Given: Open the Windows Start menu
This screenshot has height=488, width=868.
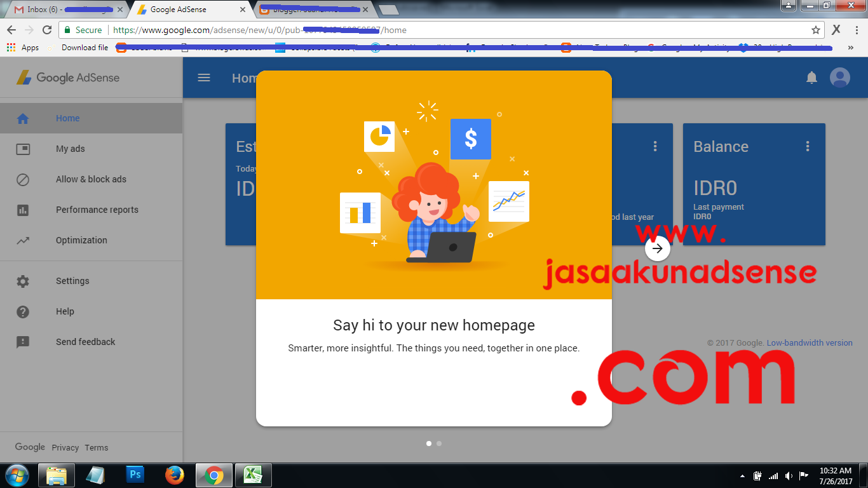Looking at the screenshot, I should point(16,475).
